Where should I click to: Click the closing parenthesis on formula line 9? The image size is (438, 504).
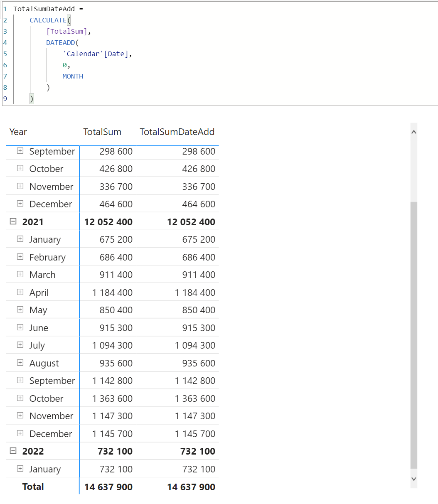coord(32,98)
